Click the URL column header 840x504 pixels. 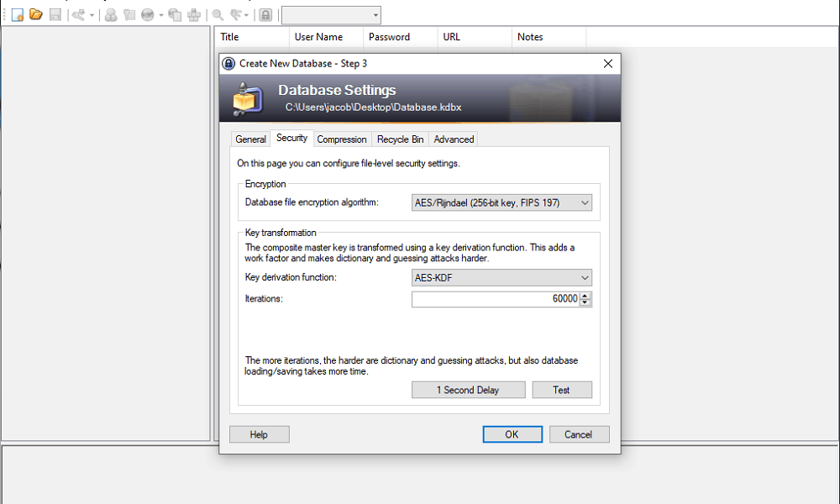pos(475,37)
